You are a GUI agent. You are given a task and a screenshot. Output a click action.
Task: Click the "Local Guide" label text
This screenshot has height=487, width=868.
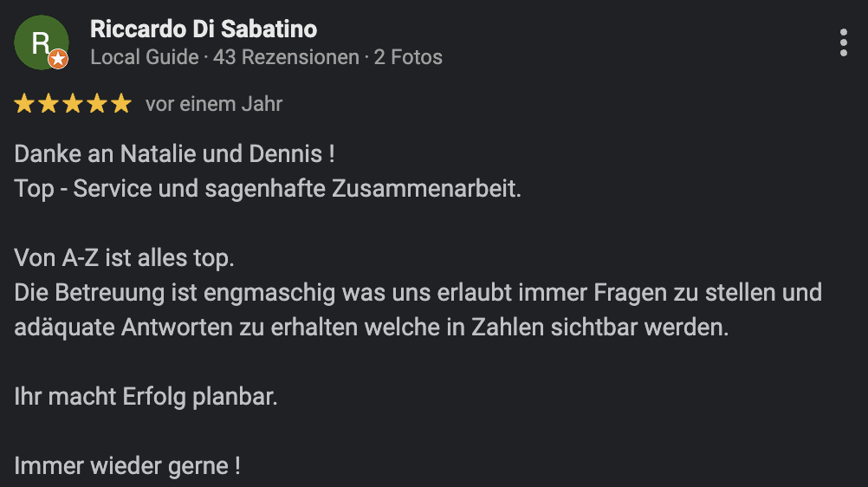click(x=143, y=58)
